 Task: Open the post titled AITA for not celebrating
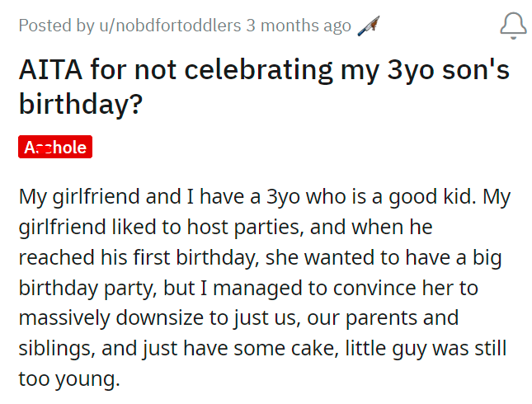coord(264,87)
